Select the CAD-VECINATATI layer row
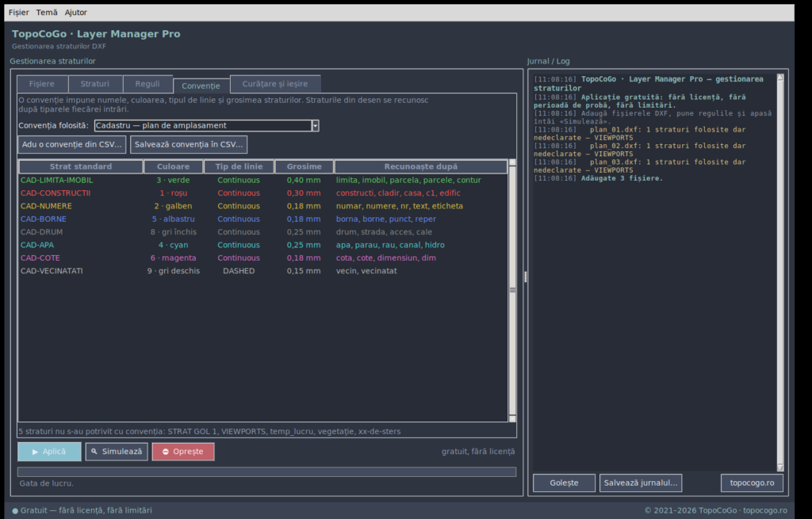The height and width of the screenshot is (519, 812). tap(263, 271)
